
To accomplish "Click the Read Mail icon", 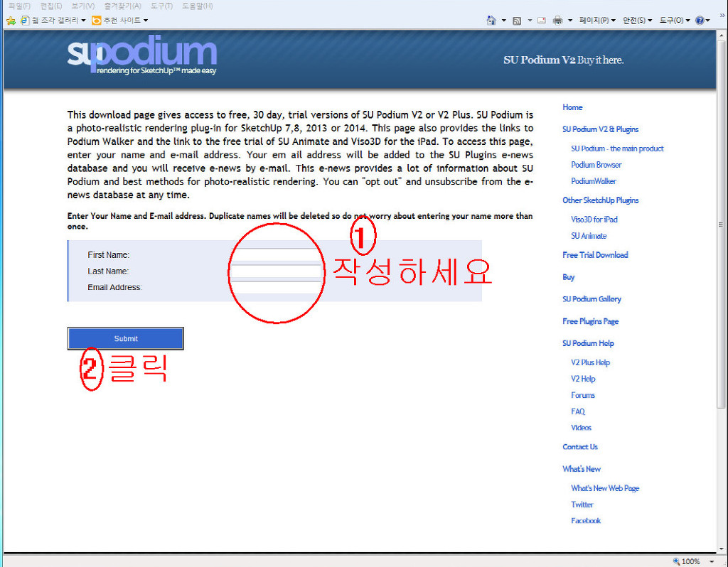I will (541, 21).
